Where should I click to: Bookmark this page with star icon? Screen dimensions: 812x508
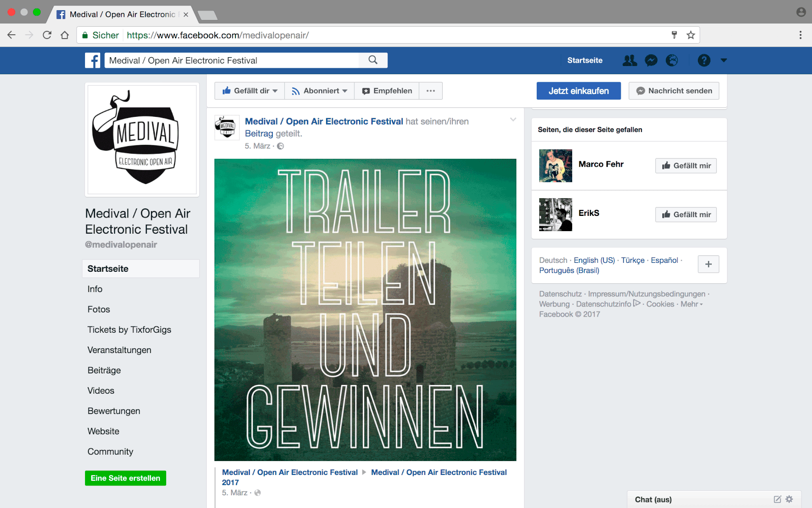point(691,35)
